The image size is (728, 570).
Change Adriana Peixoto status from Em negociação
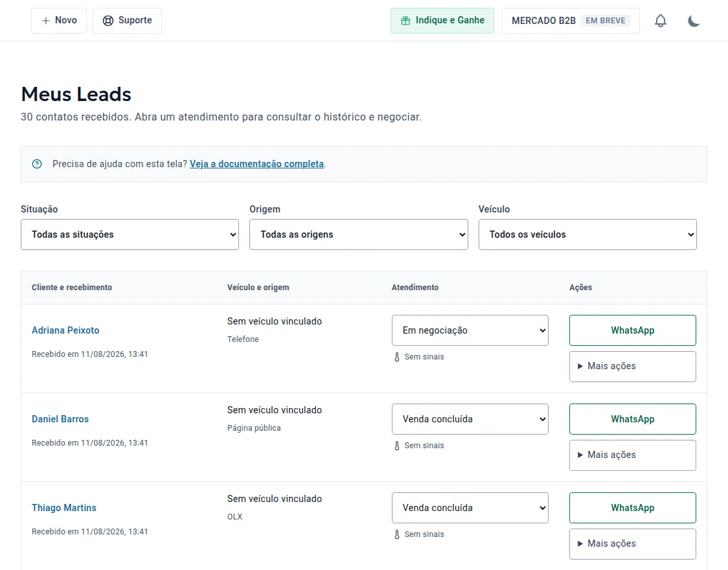pos(470,330)
